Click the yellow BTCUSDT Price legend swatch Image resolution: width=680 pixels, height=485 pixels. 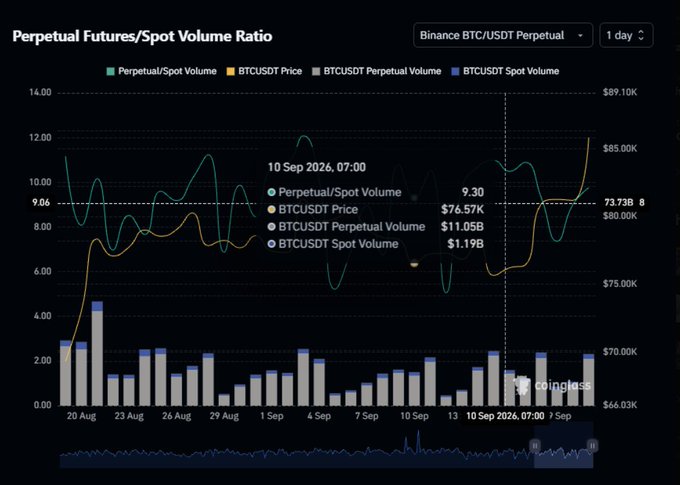coord(231,71)
